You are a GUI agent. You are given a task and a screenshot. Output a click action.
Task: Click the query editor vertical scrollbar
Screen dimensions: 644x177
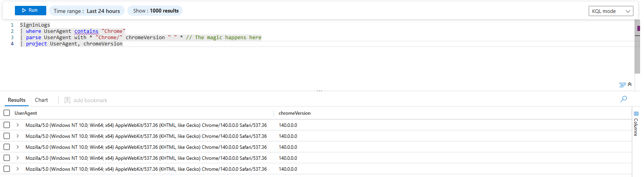(637, 47)
